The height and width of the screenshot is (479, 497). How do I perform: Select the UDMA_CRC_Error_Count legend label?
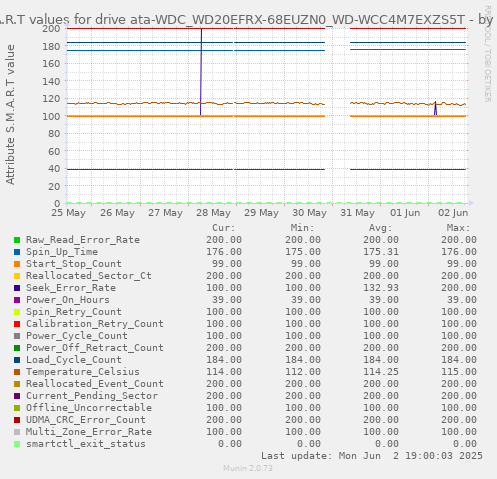(86, 420)
